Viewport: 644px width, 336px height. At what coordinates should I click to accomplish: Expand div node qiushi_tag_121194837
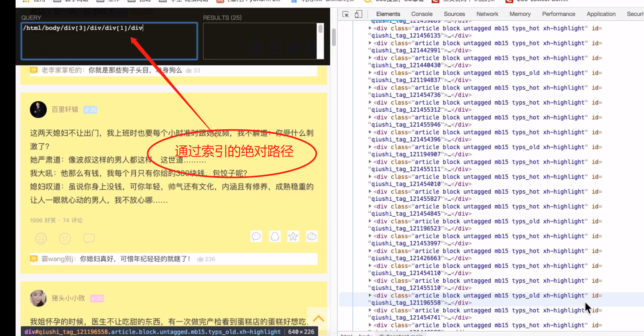370,73
